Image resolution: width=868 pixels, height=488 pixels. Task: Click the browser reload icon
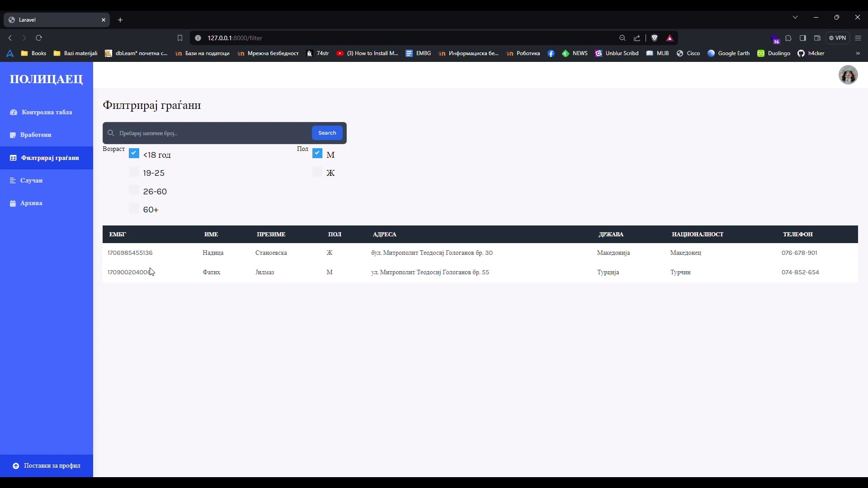pos(39,38)
